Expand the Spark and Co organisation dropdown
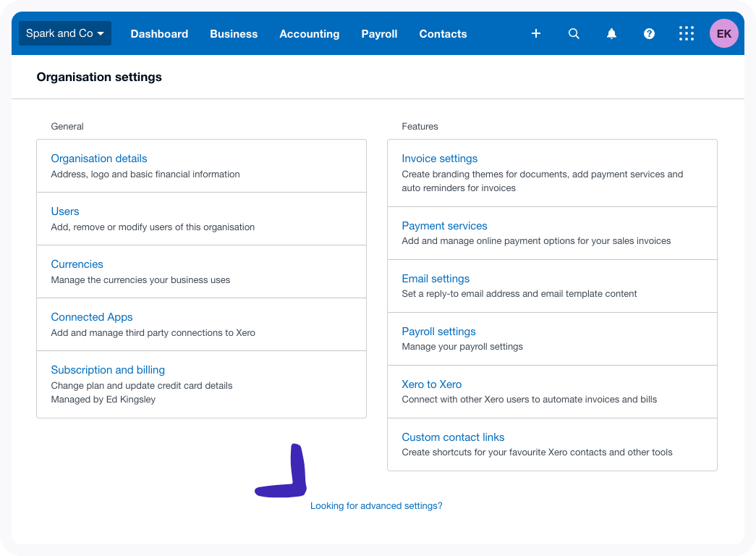Screen dimensions: 756x556 click(x=65, y=33)
